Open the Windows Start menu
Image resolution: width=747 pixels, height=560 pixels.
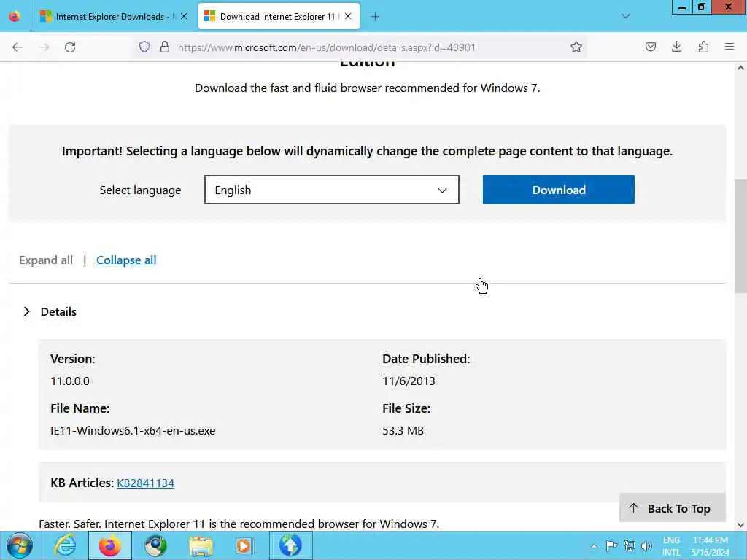click(20, 545)
